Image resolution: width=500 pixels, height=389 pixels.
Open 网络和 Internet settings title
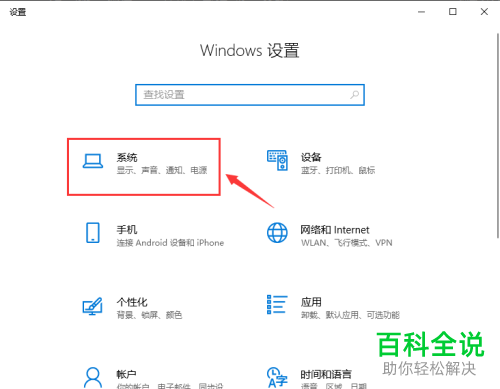pos(335,230)
